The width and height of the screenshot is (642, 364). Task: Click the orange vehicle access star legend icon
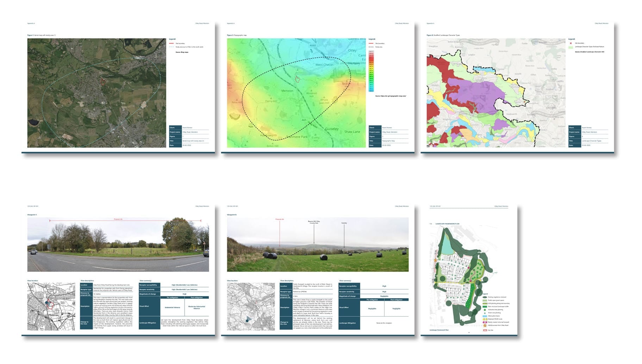pos(485,325)
